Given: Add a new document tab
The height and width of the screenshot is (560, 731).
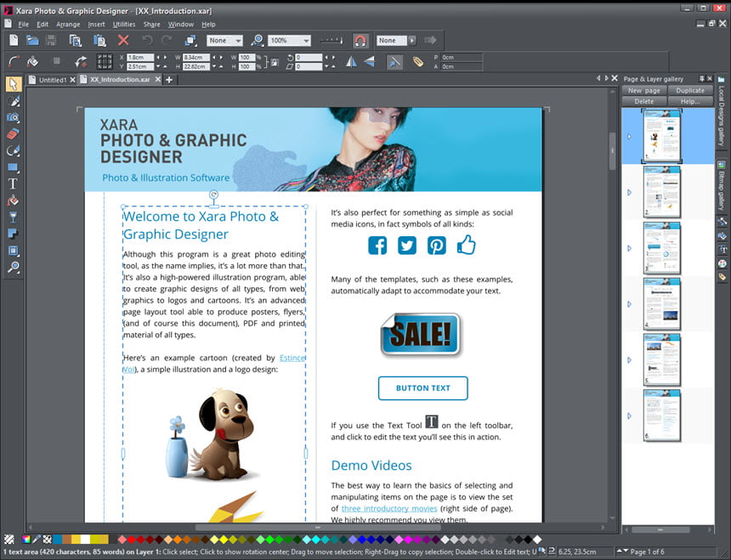Looking at the screenshot, I should click(169, 80).
